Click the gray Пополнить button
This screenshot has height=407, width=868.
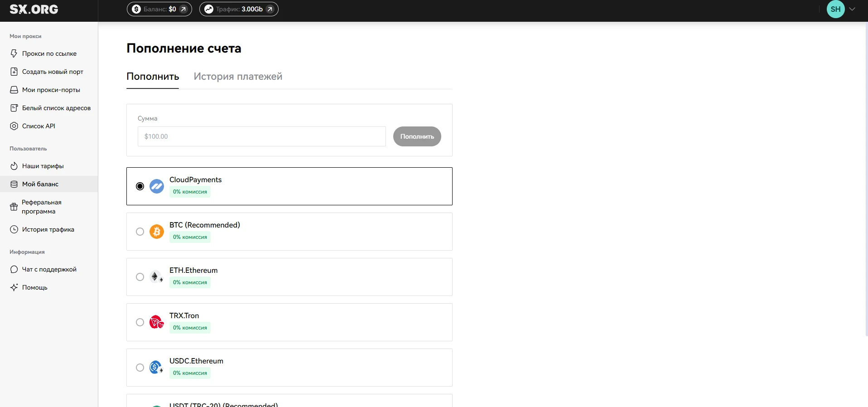[x=417, y=136]
